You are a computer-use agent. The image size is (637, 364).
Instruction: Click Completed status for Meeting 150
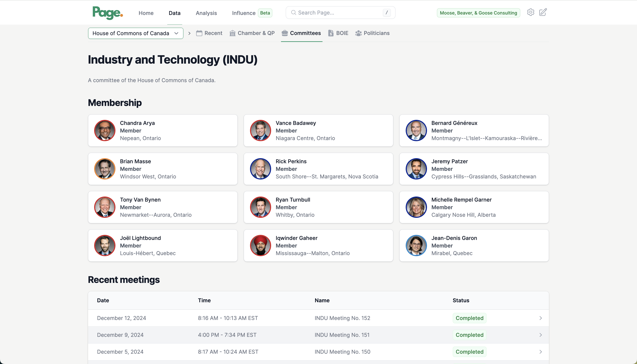point(469,352)
